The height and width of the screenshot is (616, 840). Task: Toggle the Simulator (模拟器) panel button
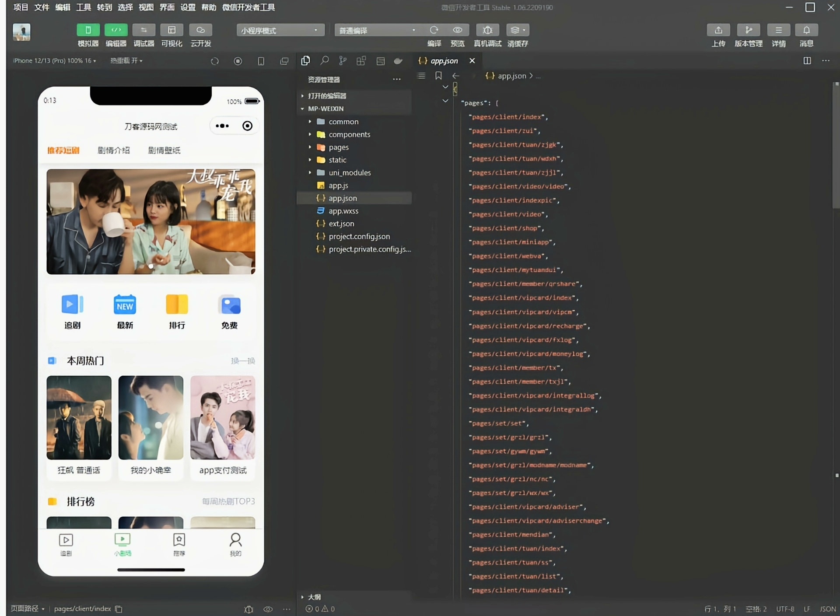click(x=88, y=30)
